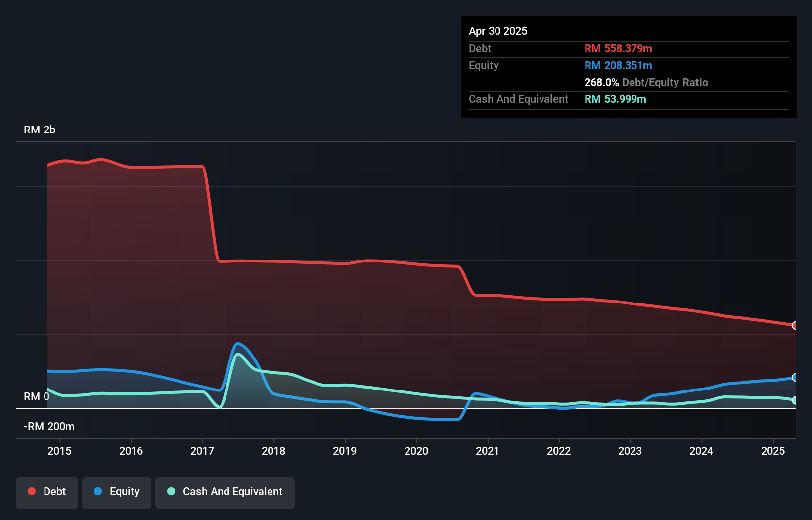Select the blue Equity endpoint marker on chart
812x520 pixels.
click(x=795, y=378)
